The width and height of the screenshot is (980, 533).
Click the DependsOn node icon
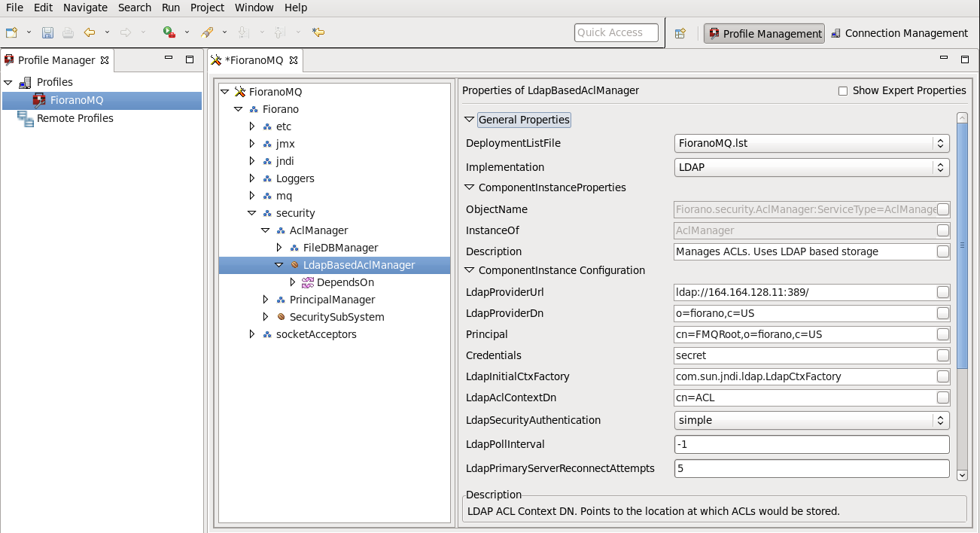point(307,282)
